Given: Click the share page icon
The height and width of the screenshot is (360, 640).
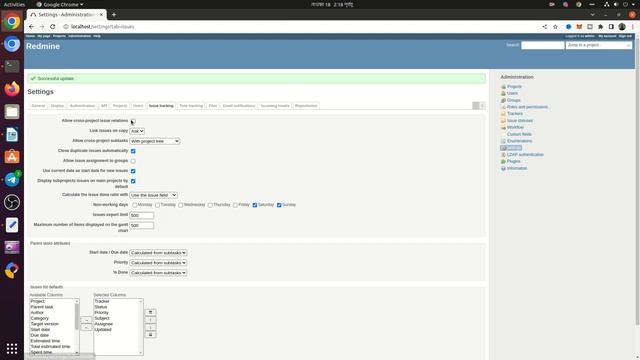Looking at the screenshot, I should coord(544,27).
